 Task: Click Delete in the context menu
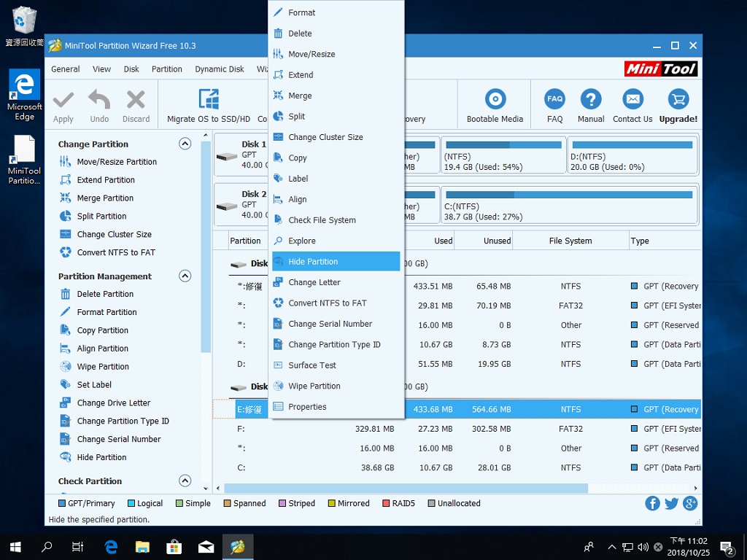pos(336,34)
